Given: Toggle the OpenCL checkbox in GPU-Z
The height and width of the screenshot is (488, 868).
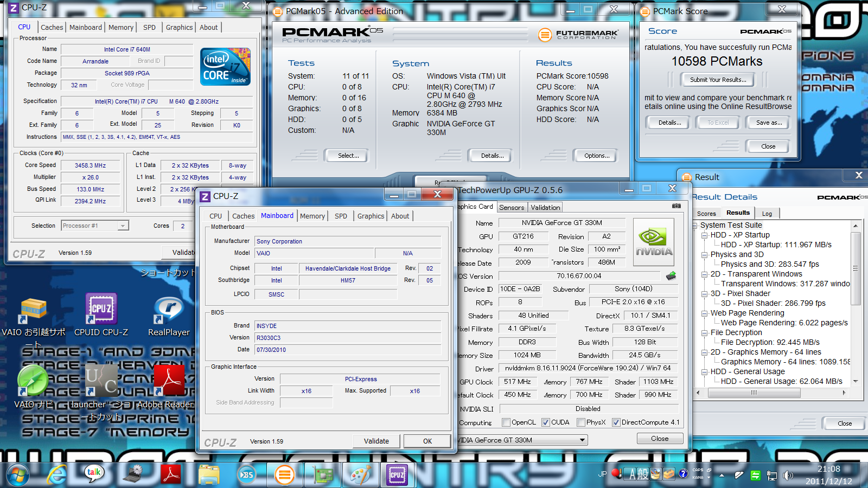Looking at the screenshot, I should pos(506,422).
